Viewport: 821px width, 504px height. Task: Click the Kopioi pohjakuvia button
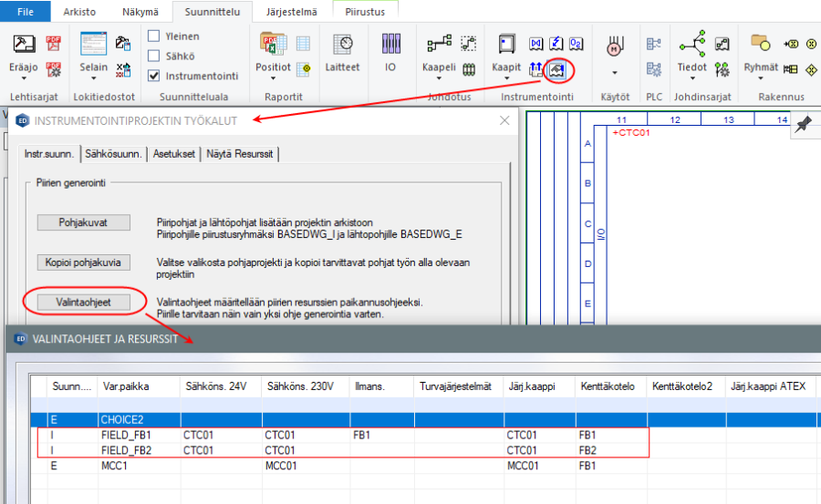coord(83,262)
